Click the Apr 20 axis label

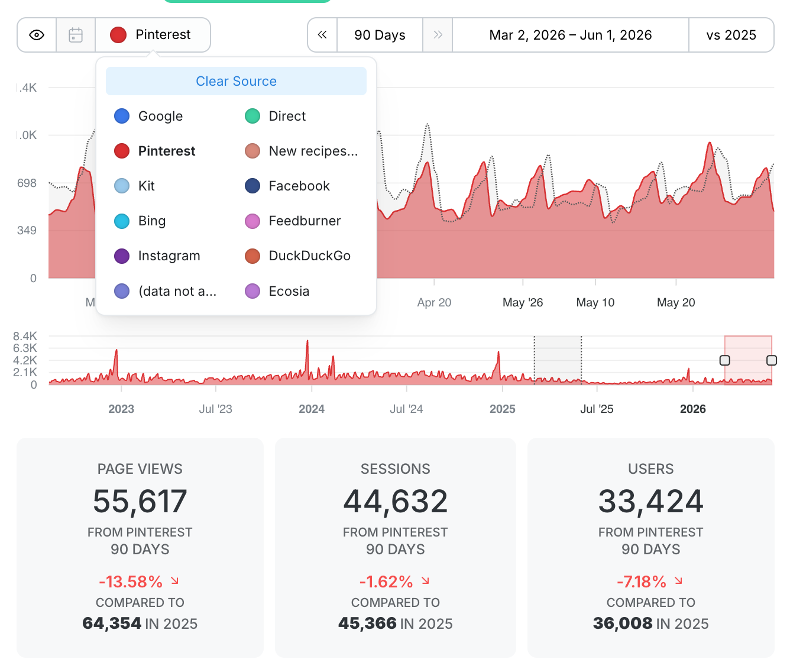pos(434,302)
